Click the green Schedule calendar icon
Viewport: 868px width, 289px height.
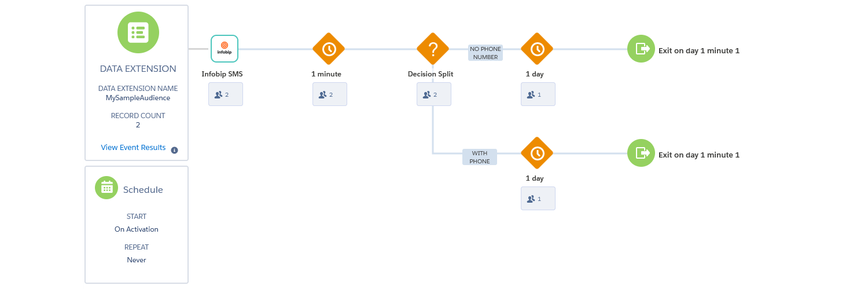click(x=106, y=188)
